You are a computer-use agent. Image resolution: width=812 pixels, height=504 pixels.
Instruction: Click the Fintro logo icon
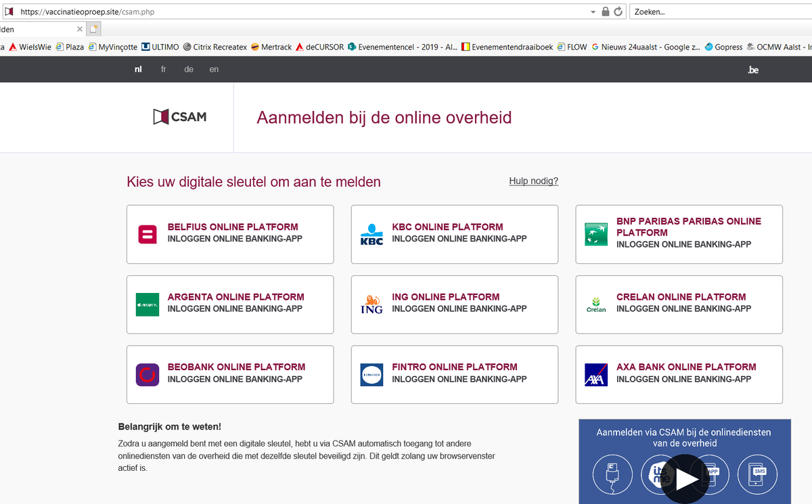tap(372, 375)
